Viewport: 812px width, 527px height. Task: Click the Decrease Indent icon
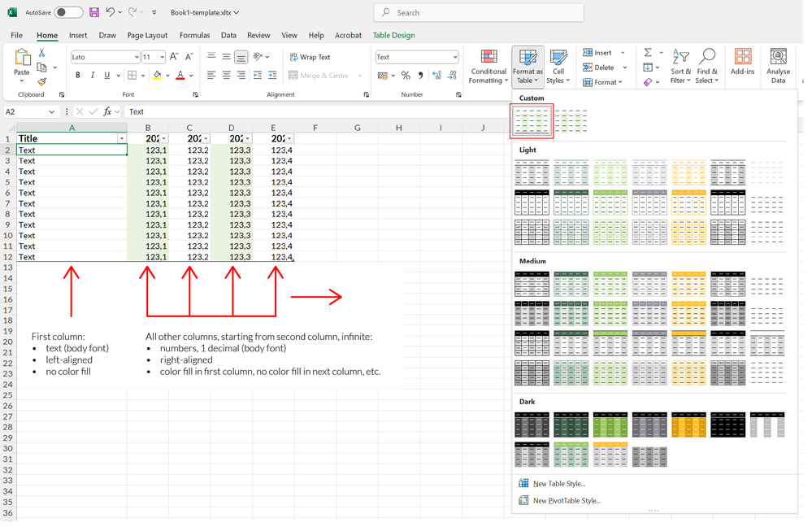(258, 75)
